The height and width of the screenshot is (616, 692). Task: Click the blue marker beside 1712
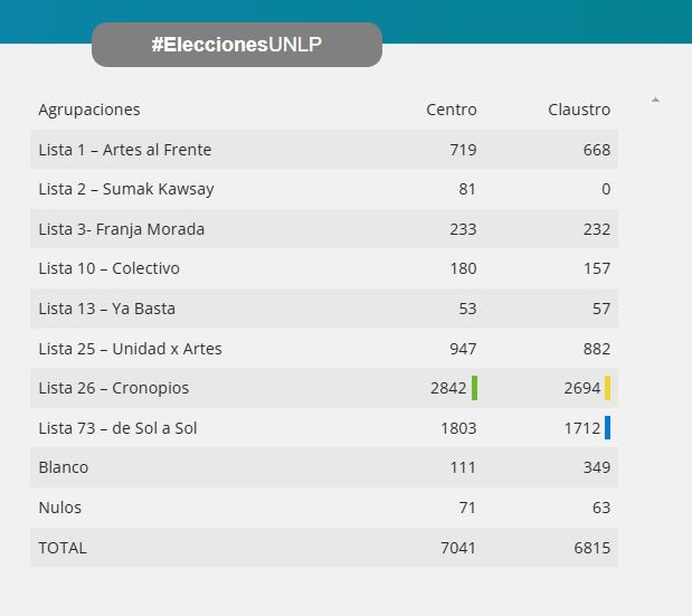tap(607, 428)
